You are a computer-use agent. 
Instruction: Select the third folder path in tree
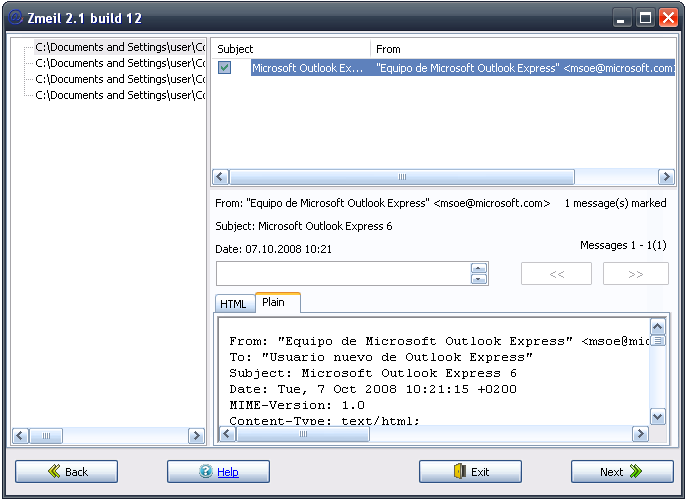pyautogui.click(x=120, y=79)
